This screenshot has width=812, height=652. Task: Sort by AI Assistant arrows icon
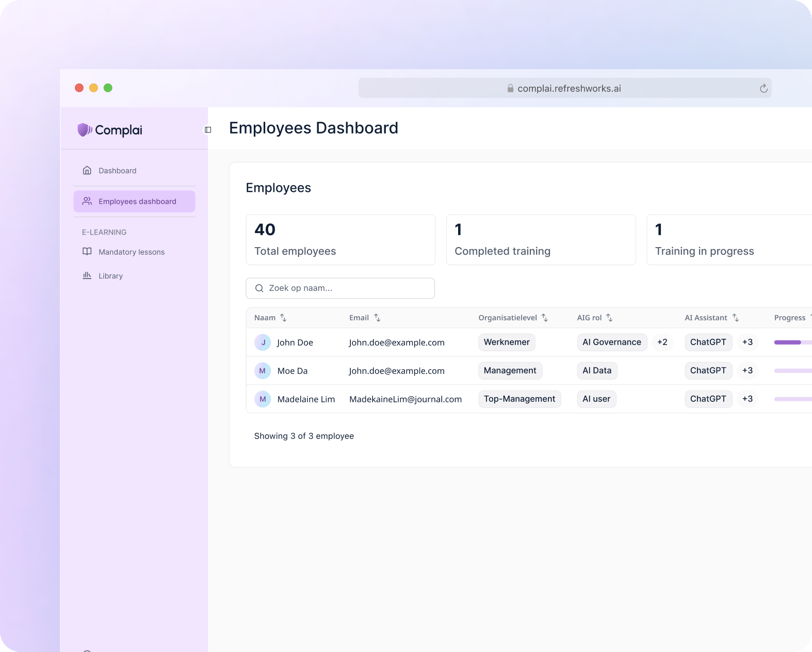pos(736,318)
